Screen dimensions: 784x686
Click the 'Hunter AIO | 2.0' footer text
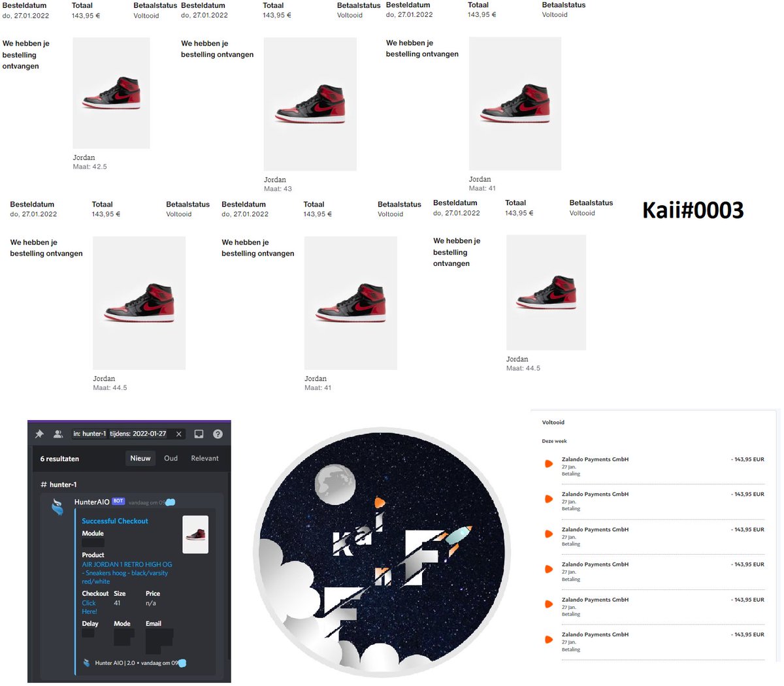(x=115, y=662)
